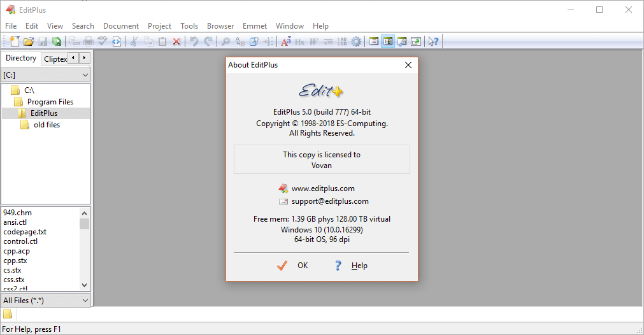Toggle the Cliptext window toolbar icon

tap(374, 41)
